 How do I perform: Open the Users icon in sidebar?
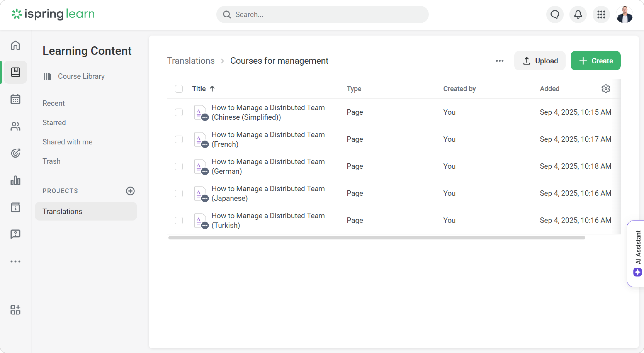(x=15, y=126)
